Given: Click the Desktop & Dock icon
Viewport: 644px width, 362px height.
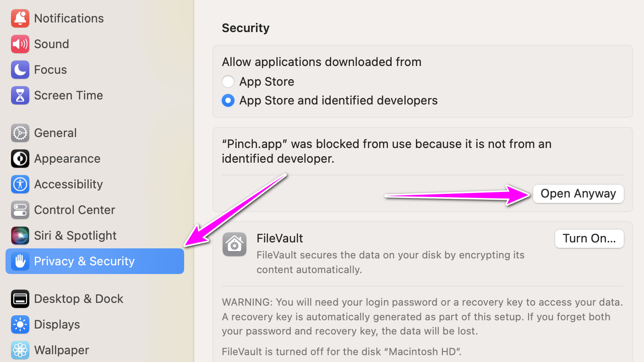Looking at the screenshot, I should click(20, 299).
